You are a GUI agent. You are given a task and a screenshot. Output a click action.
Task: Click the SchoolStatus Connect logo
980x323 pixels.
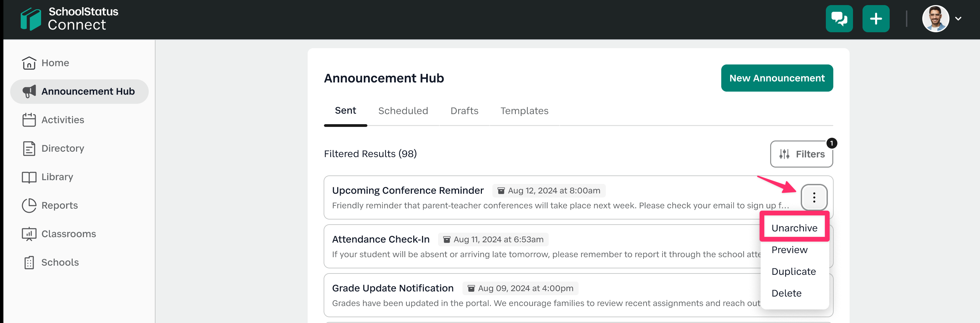pyautogui.click(x=69, y=19)
